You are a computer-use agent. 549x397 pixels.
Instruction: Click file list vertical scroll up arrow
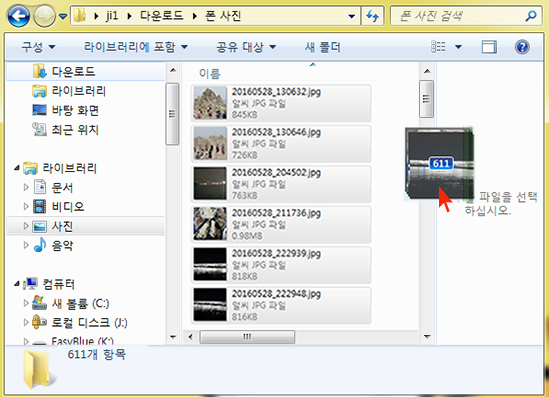(x=427, y=71)
